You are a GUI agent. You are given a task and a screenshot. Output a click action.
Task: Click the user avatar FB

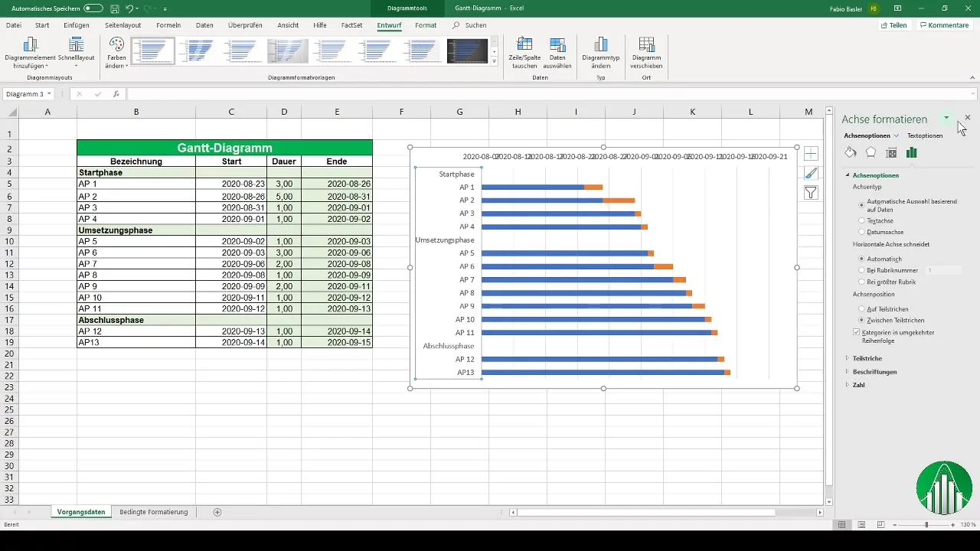tap(874, 8)
